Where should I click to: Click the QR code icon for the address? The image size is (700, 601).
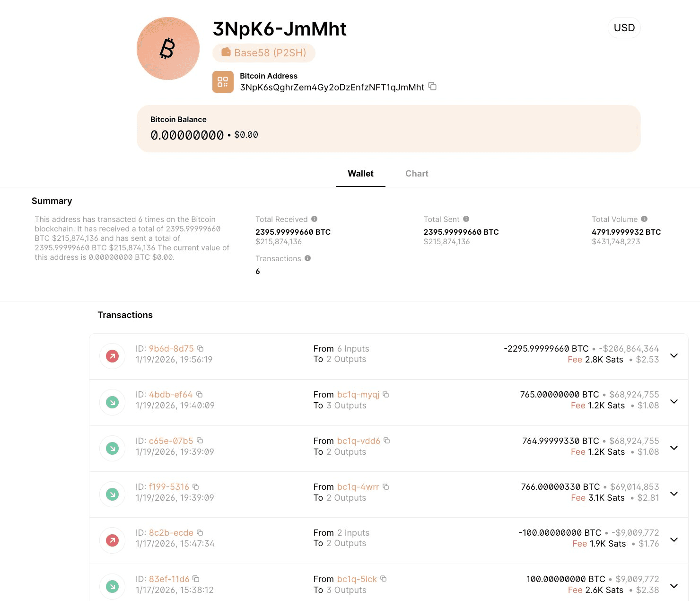pyautogui.click(x=223, y=82)
